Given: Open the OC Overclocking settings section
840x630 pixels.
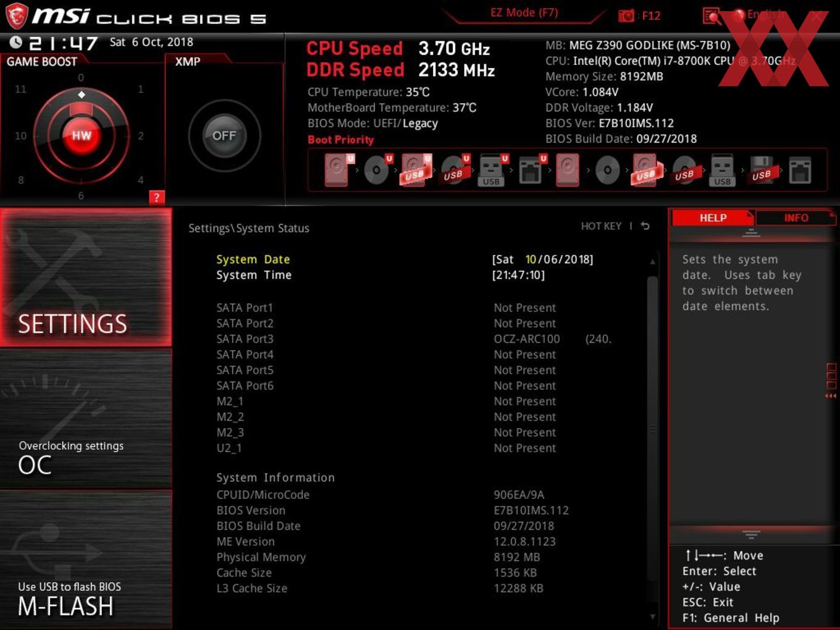Looking at the screenshot, I should 86,419.
